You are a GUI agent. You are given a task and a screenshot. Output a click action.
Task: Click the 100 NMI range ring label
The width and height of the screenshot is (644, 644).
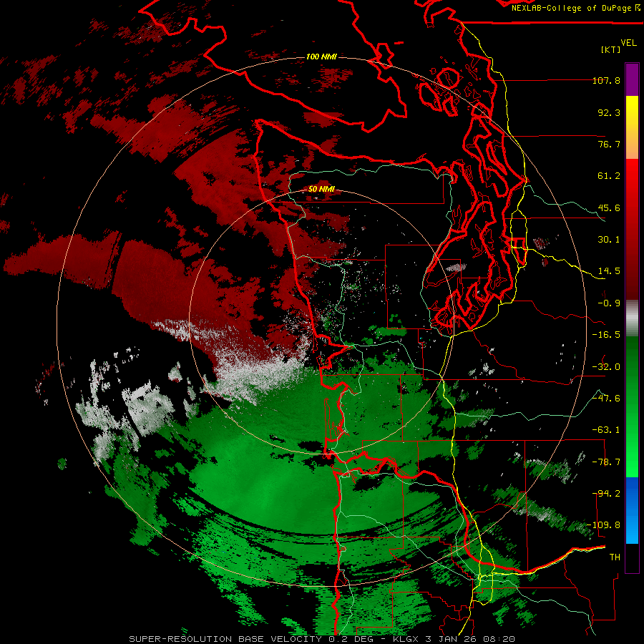[x=321, y=57]
